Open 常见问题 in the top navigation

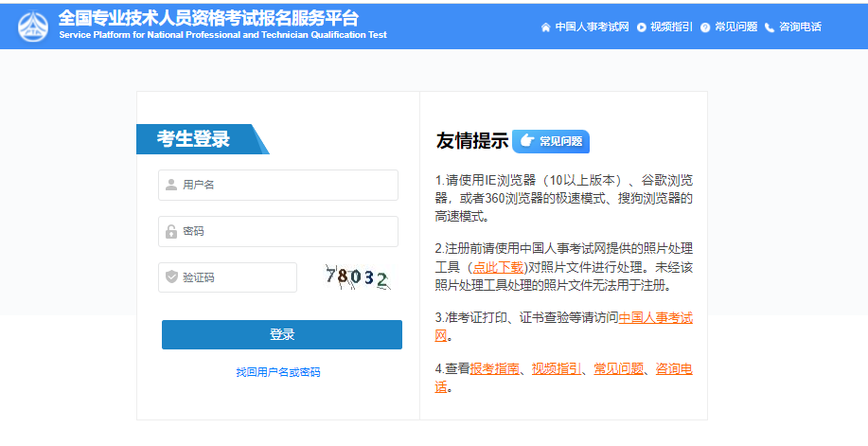coord(735,27)
